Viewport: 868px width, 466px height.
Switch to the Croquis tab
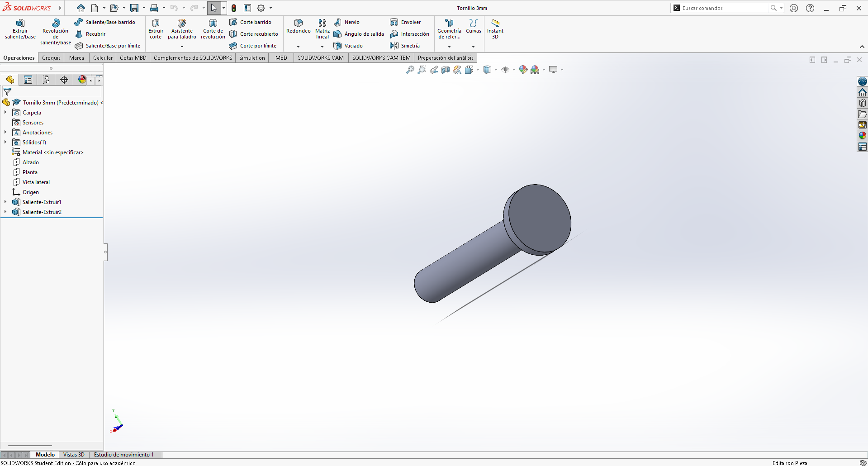click(x=51, y=58)
